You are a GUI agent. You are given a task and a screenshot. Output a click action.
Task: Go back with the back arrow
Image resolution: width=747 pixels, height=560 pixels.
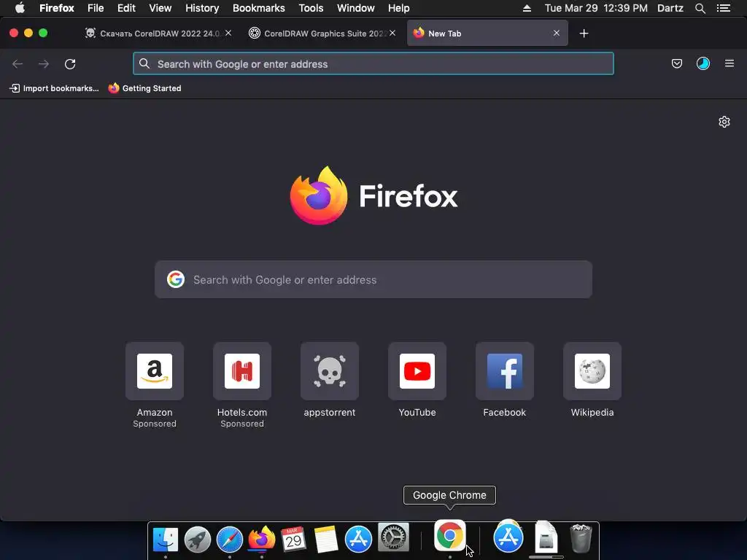coord(18,64)
